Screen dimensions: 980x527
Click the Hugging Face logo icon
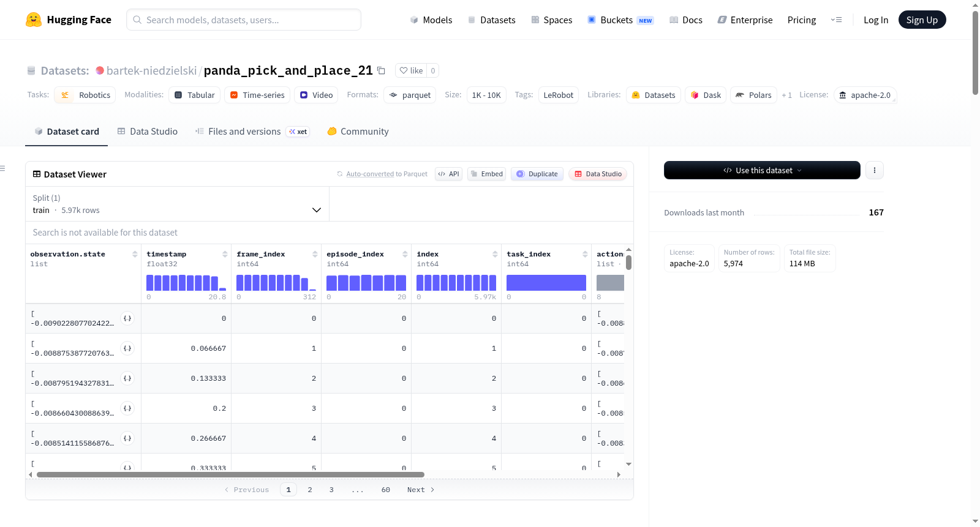pos(34,20)
